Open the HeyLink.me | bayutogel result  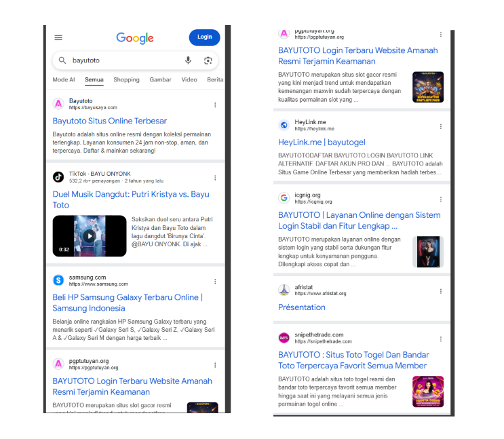coord(322,142)
